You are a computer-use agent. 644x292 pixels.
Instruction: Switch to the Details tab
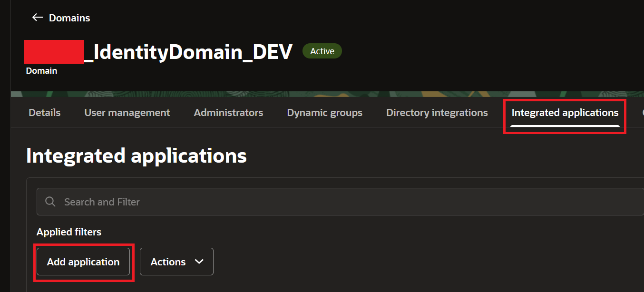45,113
